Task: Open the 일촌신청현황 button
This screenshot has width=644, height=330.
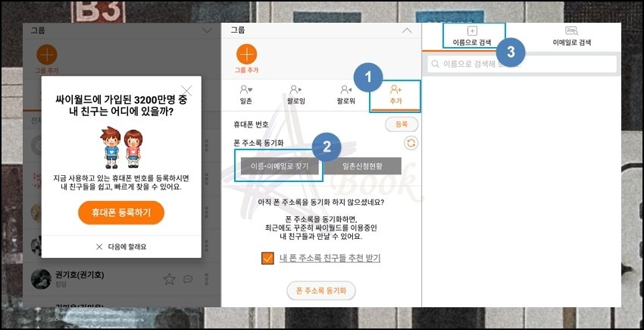Action: 362,166
